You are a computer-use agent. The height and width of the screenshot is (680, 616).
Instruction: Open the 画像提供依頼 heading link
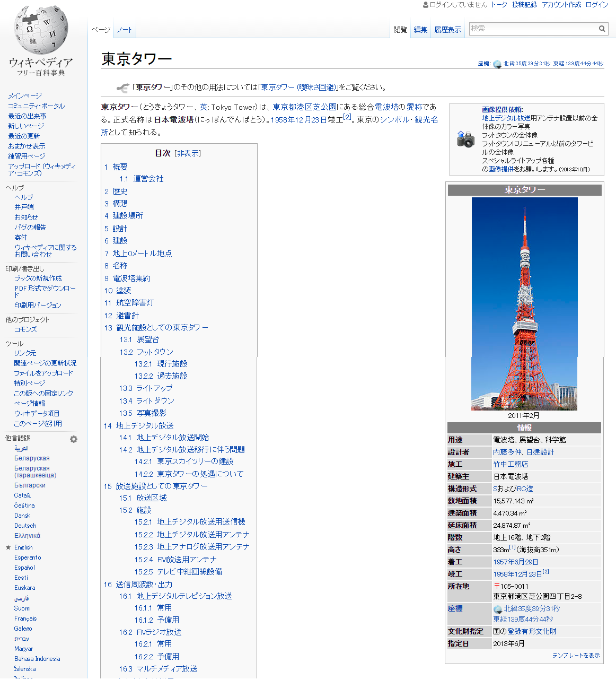[x=502, y=110]
